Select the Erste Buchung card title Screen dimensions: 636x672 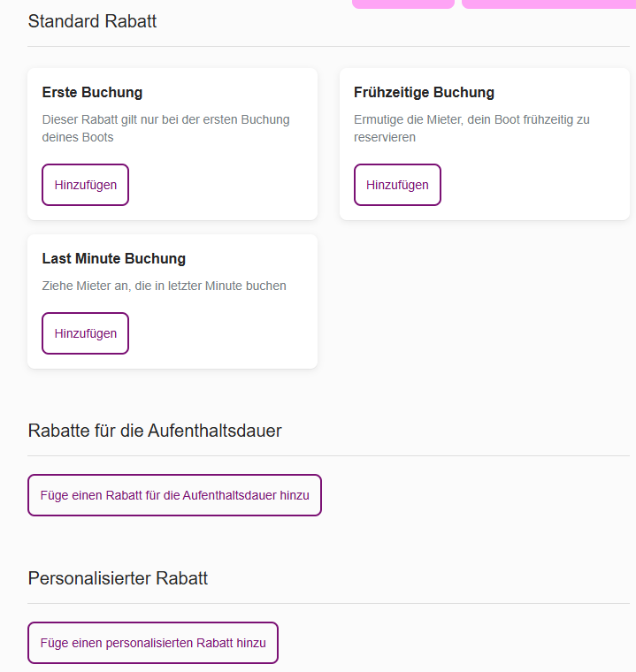pos(92,92)
